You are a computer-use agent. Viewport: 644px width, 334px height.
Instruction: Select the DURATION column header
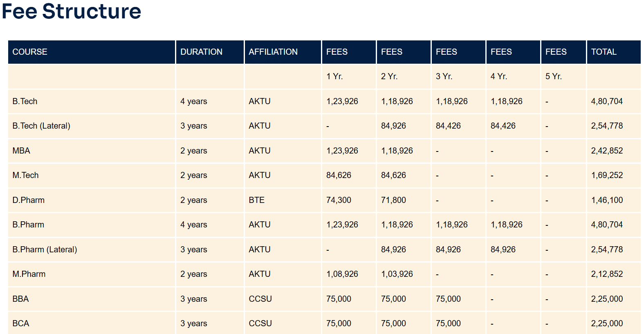point(201,52)
